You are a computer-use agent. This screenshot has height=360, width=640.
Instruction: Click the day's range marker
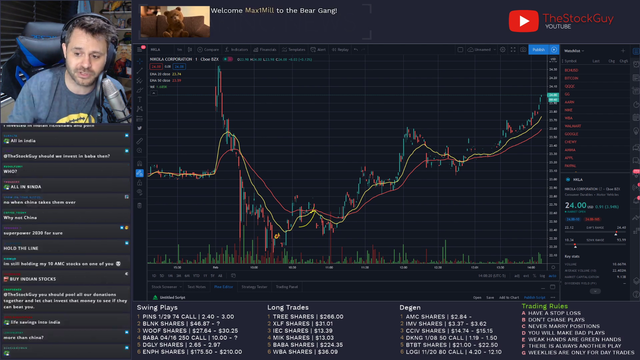[x=616, y=233]
